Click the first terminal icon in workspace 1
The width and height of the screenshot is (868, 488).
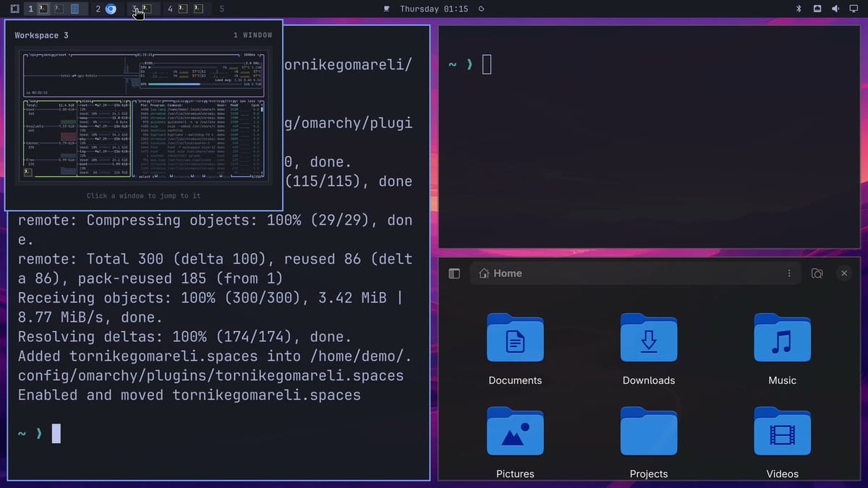tap(43, 9)
